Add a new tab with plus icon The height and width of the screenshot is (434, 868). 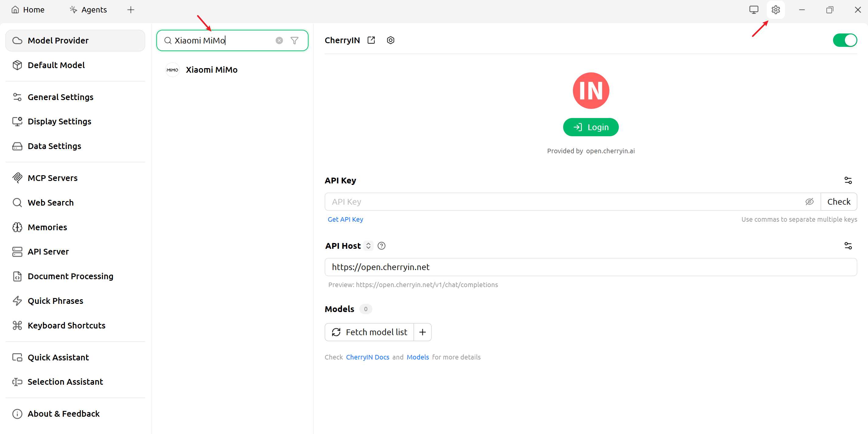[131, 10]
